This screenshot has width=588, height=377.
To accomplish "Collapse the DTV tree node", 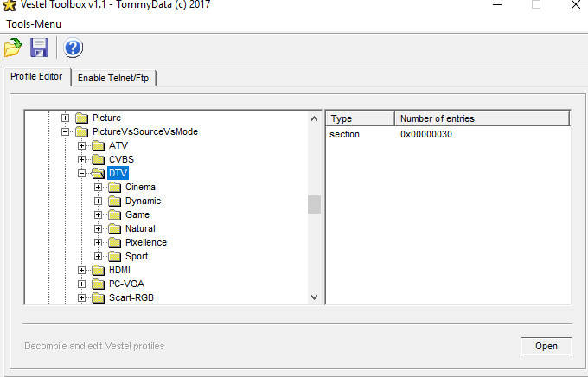I will point(82,173).
